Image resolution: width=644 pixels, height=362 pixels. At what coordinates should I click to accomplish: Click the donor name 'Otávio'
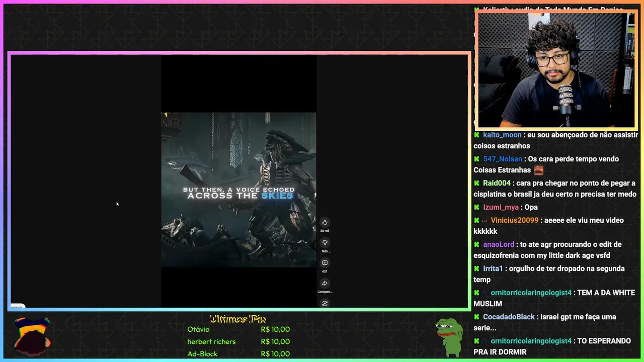(198, 329)
